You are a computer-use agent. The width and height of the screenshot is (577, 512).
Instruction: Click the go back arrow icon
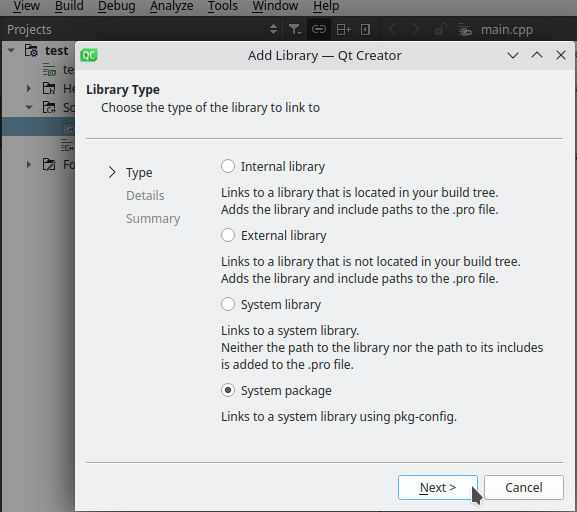(x=392, y=29)
